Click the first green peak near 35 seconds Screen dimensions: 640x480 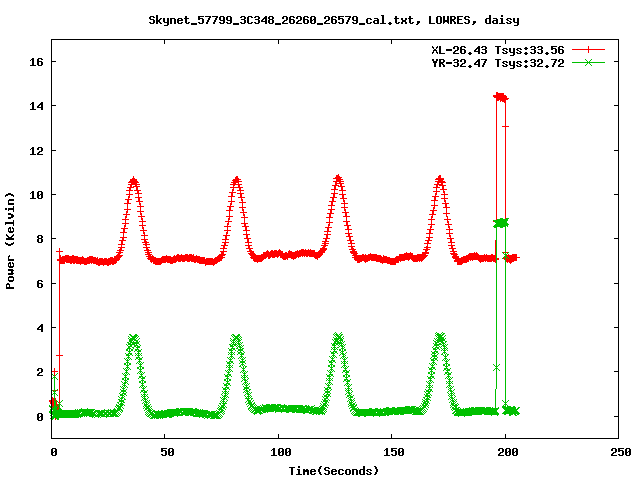(x=134, y=339)
